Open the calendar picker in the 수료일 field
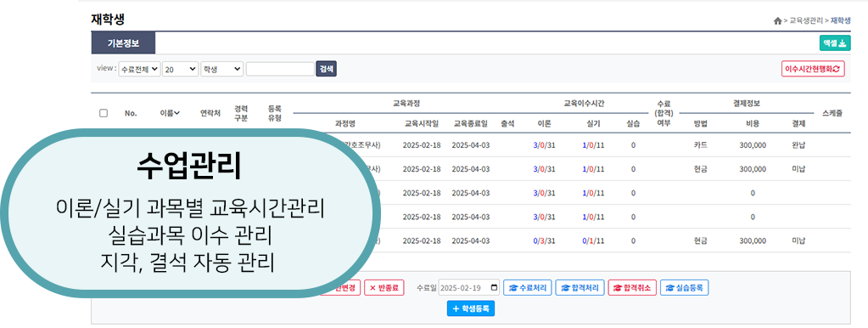Image resolution: width=868 pixels, height=328 pixels. (494, 288)
